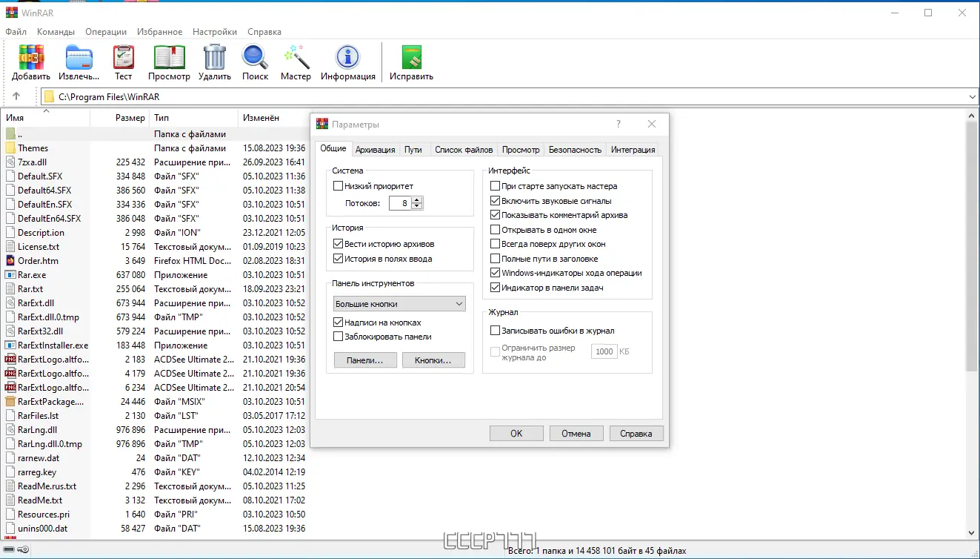
Task: Select the unins000.dat file name
Action: (42, 529)
